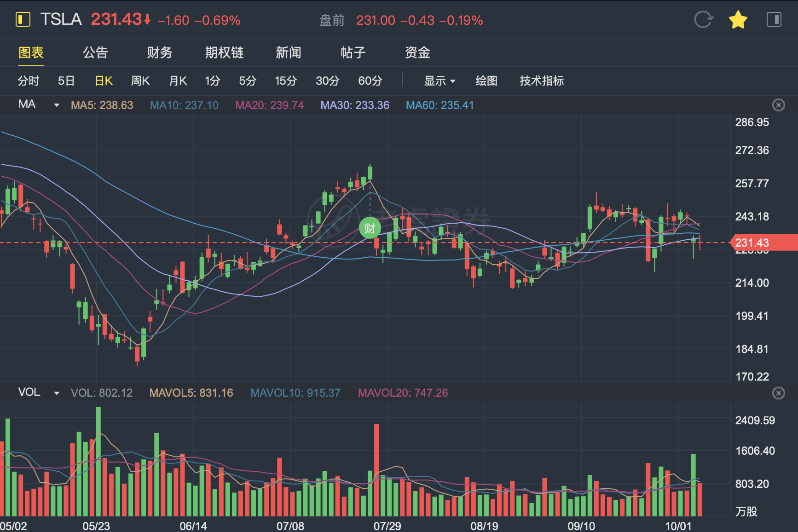Click the TSLA ticker name
798x532 pixels.
61,19
